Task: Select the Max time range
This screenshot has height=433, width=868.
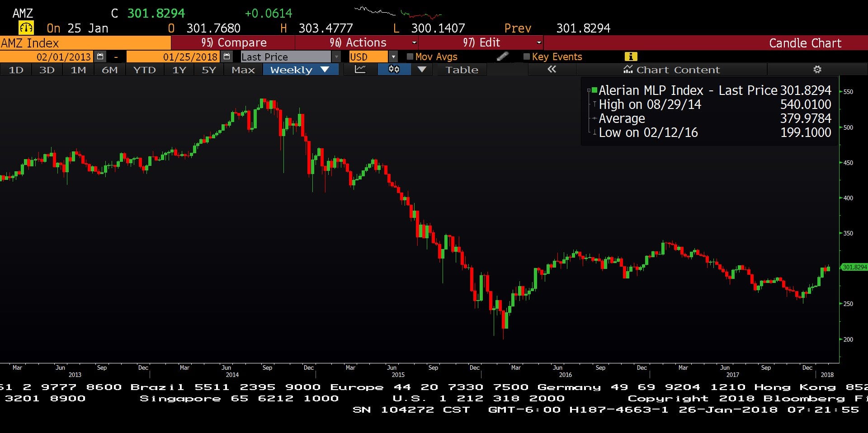Action: 243,70
